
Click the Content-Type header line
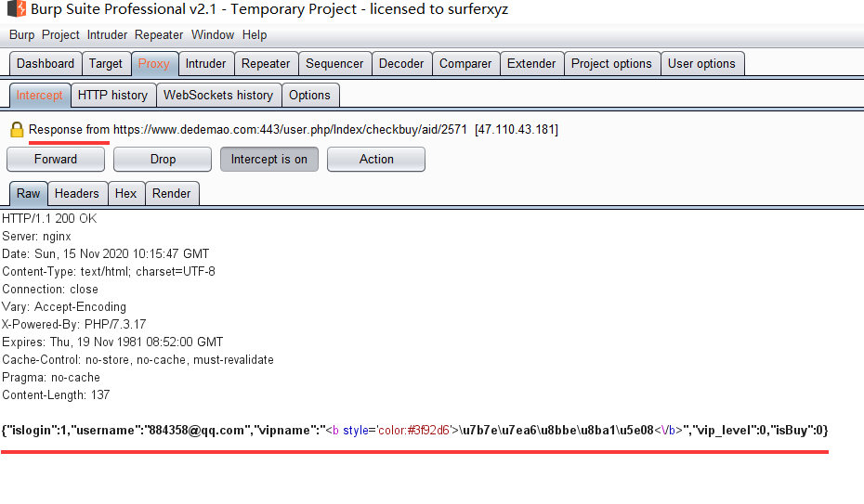109,272
